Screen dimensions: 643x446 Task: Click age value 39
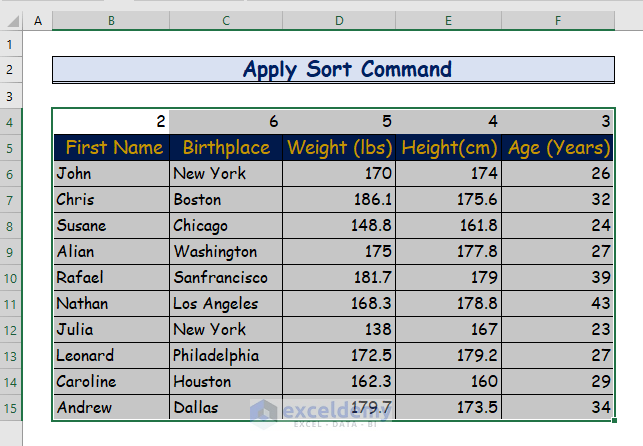coord(558,278)
